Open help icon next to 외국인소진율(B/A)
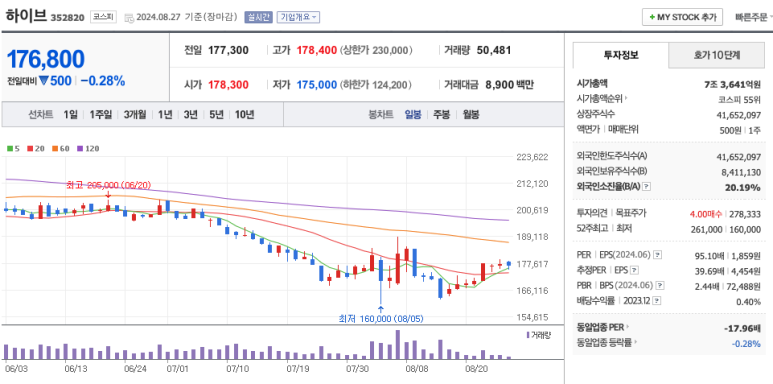Image resolution: width=773 pixels, height=384 pixels. (x=647, y=187)
